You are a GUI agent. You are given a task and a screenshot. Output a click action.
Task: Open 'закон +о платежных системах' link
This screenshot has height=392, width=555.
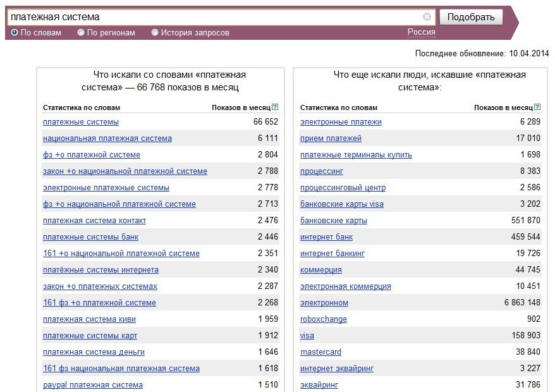(x=100, y=286)
